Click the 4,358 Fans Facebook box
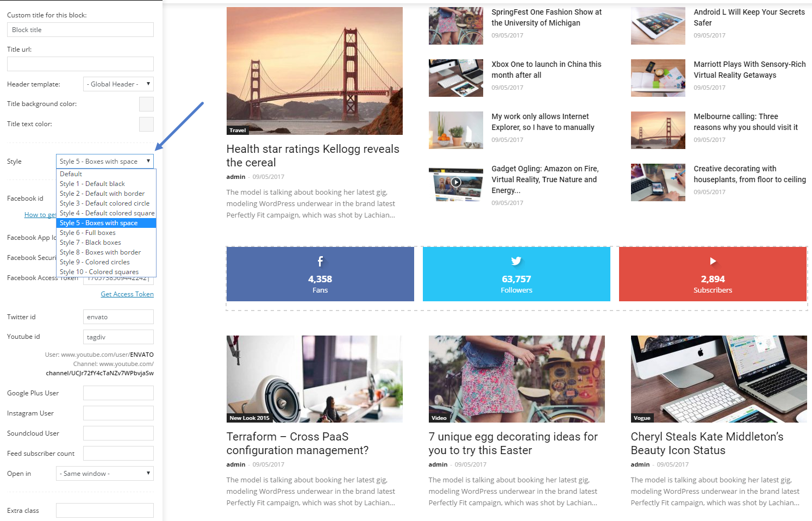 (x=320, y=274)
